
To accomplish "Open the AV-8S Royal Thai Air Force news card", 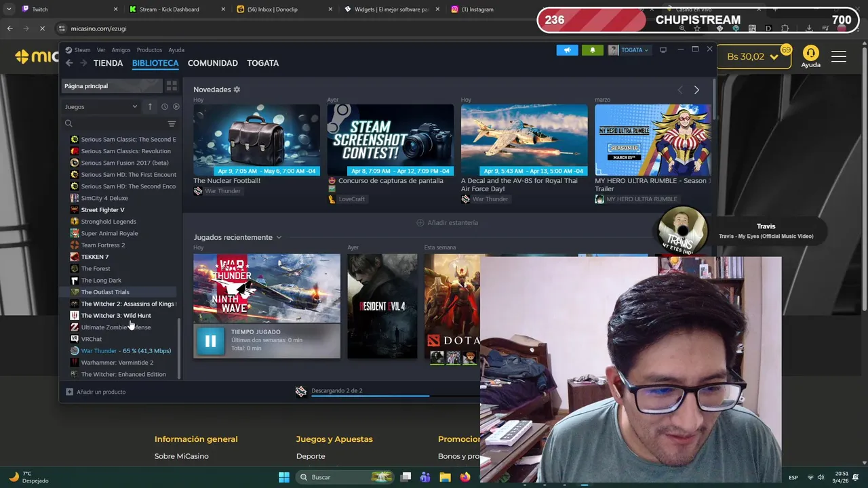I will [x=524, y=140].
